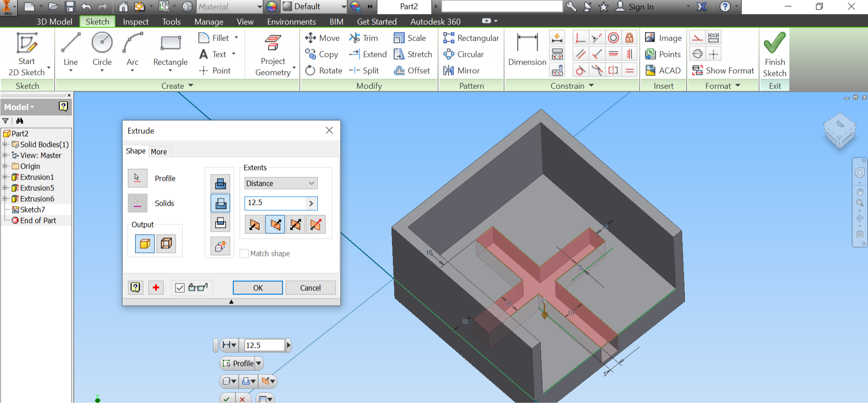Click the Profile selector arrow in Extrude

[x=137, y=178]
